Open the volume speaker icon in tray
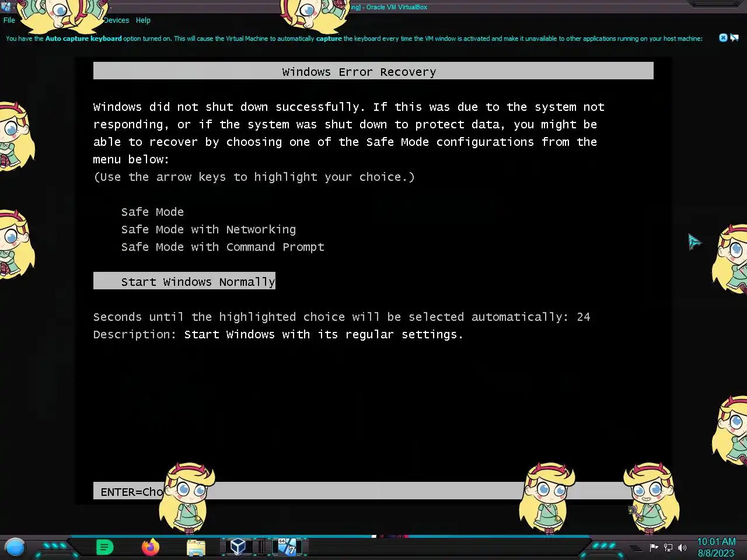 click(x=682, y=547)
